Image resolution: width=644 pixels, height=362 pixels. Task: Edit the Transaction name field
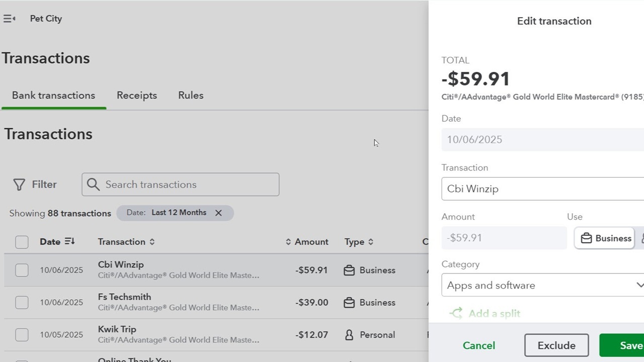coord(542,189)
